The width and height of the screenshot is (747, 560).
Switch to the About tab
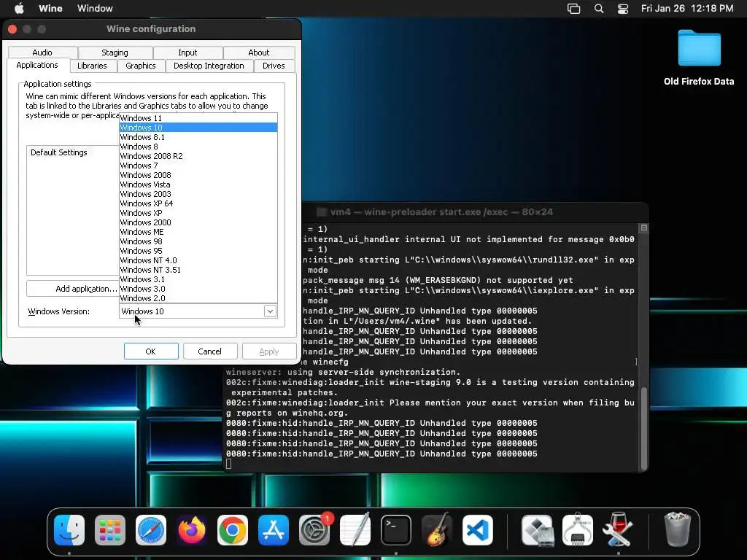click(259, 52)
